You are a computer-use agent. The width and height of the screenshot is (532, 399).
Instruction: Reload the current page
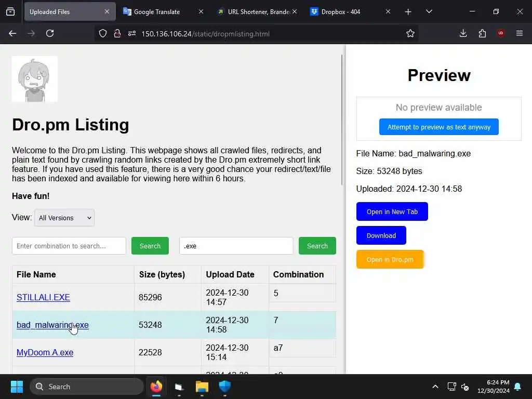(50, 33)
